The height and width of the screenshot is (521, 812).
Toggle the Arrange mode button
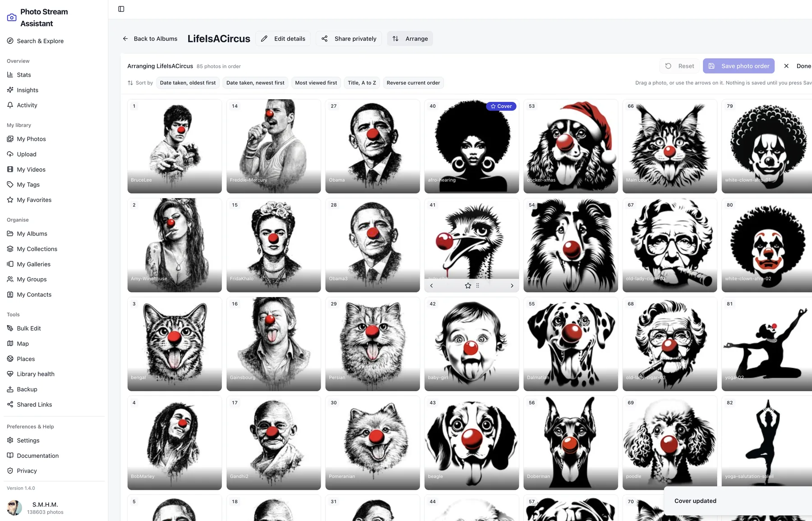tap(410, 39)
